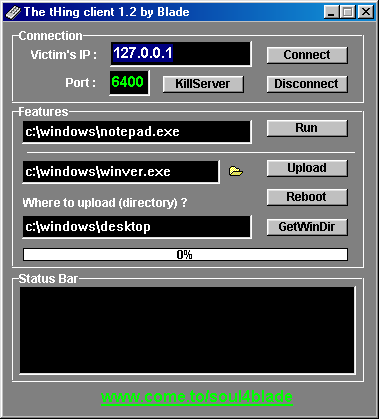This screenshot has width=379, height=419.
Task: Minimize the tHing client window
Action: click(331, 13)
